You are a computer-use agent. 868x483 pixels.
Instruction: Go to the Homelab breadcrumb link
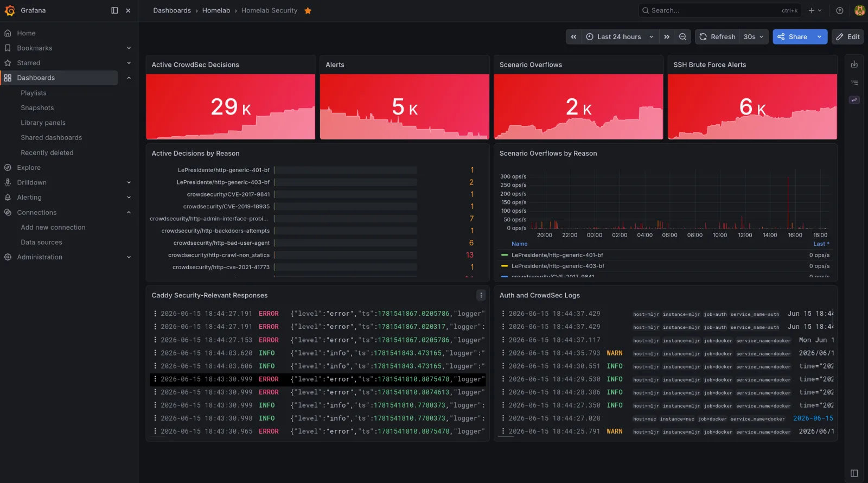point(216,10)
